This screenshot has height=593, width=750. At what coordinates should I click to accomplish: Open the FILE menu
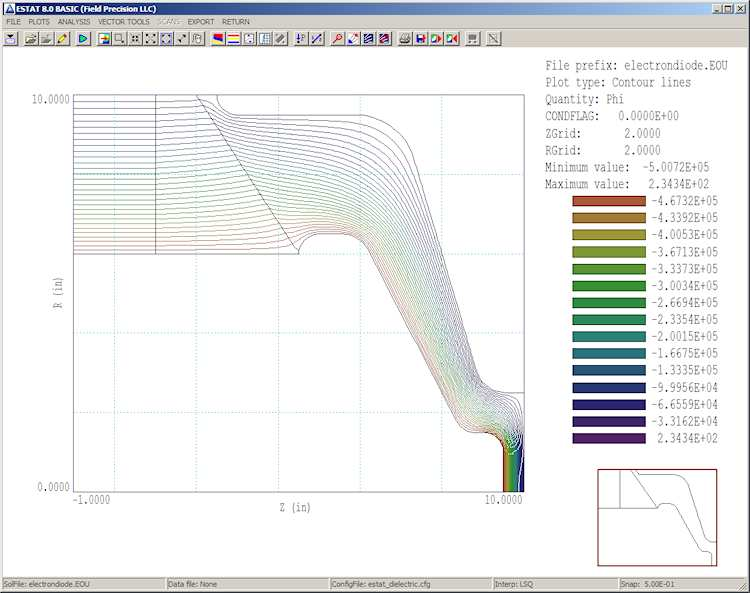point(13,21)
